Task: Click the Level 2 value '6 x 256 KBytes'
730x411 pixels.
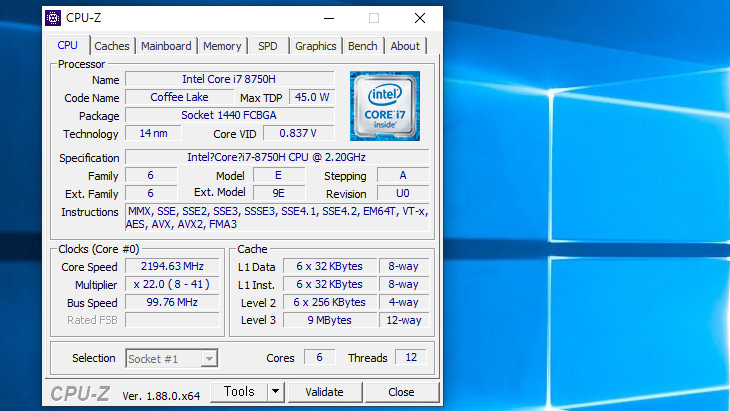Action: 330,302
